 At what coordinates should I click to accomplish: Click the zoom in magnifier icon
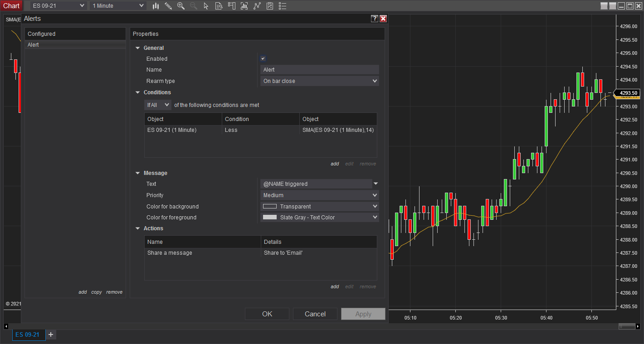(x=181, y=6)
